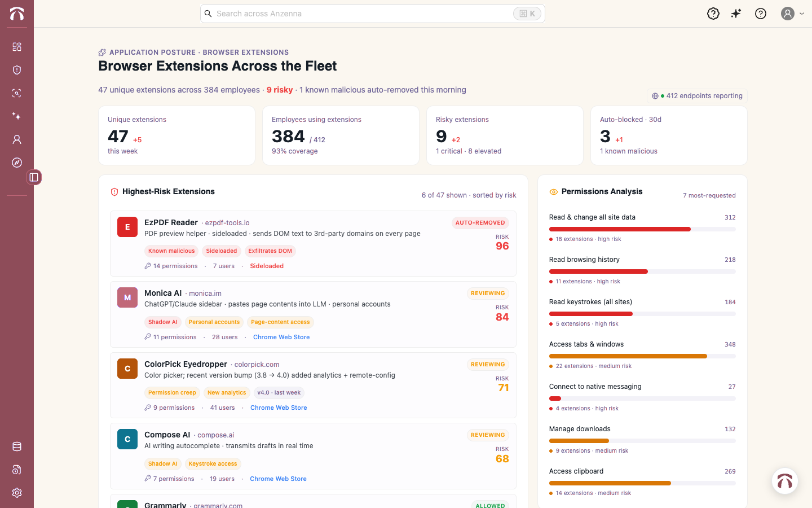The image size is (812, 508).
Task: Click the ⌘K shortcut badge
Action: click(527, 14)
